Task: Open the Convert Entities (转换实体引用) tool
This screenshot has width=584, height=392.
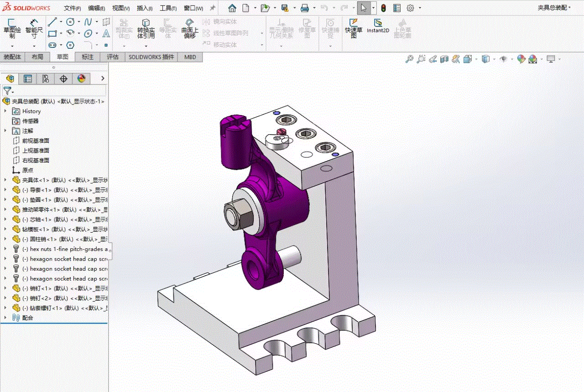Action: tap(146, 28)
